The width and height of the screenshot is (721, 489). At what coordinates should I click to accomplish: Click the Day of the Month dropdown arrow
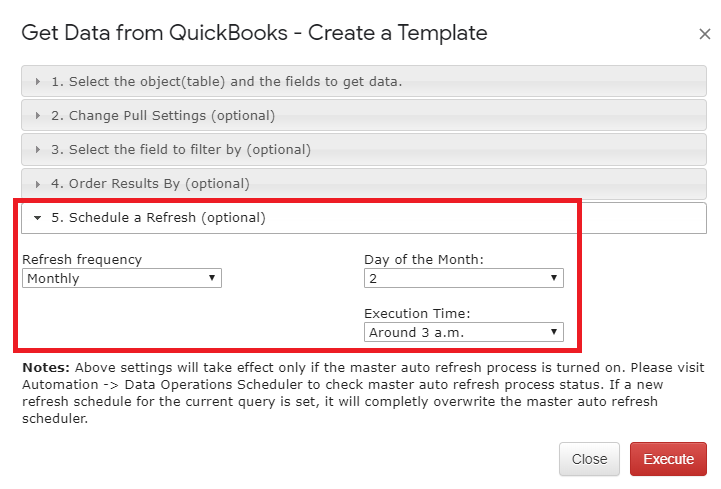[554, 278]
